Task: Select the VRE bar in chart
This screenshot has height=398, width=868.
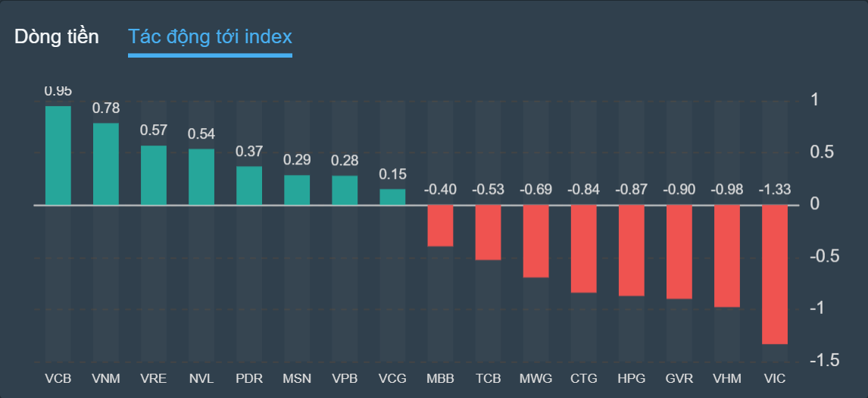Action: (154, 175)
